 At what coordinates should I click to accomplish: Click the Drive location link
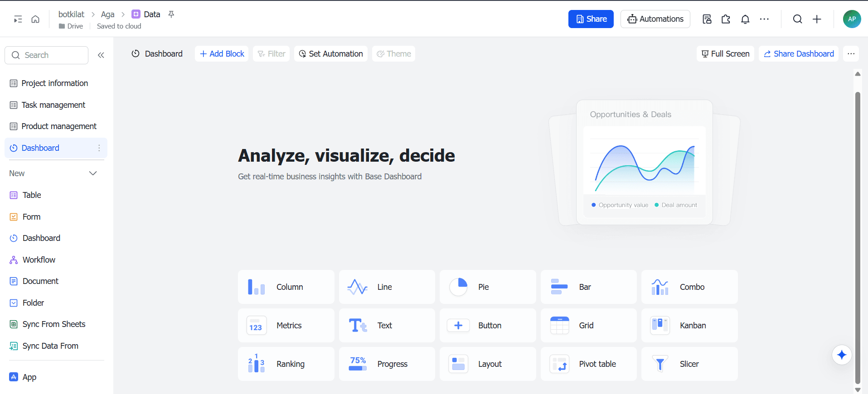pos(71,26)
